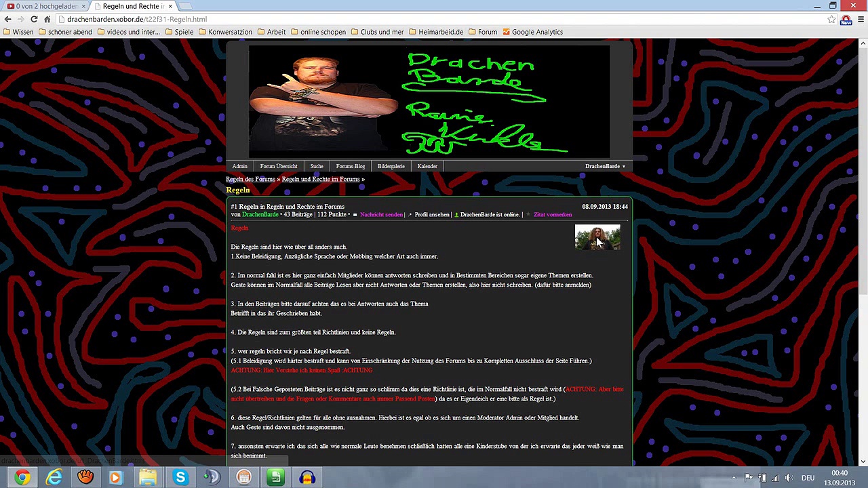Open the Chrome menu (hamburger icon)

coord(859,19)
